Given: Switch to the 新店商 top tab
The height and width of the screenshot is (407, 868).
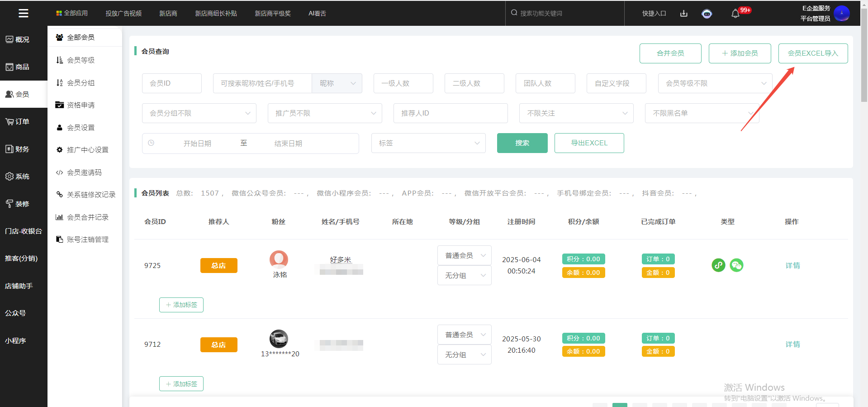Looking at the screenshot, I should (168, 14).
